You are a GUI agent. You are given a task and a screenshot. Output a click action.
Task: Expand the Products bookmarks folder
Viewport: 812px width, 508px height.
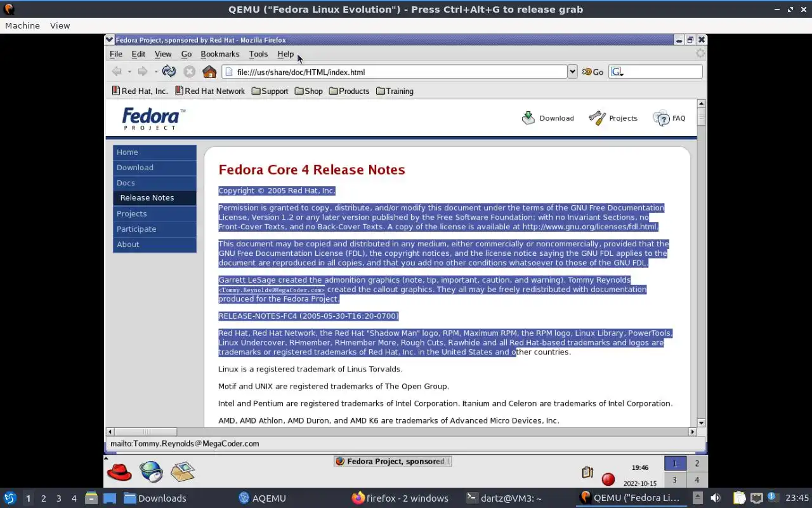(349, 91)
